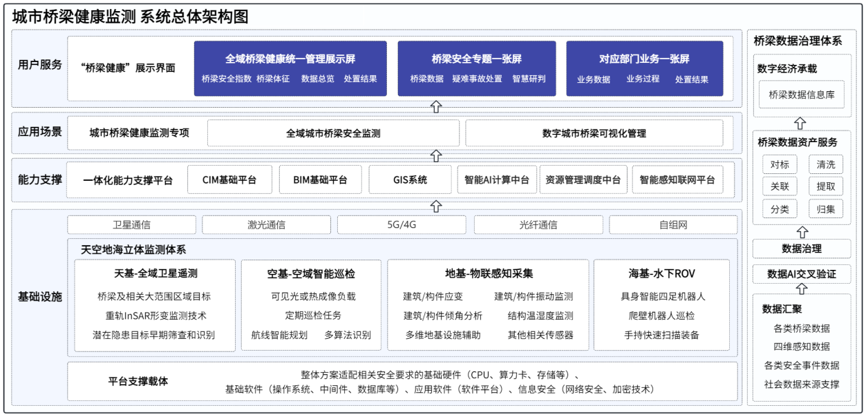The image size is (868, 419).
Task: Click the 多算法识别 text
Action: [348, 335]
